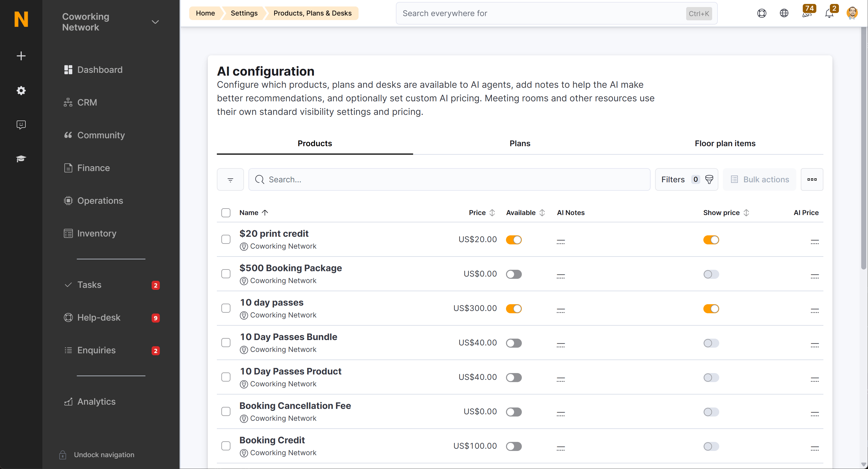Click US$300.00 price of 10 day passes
Viewport: 868px width, 469px height.
[x=475, y=308]
